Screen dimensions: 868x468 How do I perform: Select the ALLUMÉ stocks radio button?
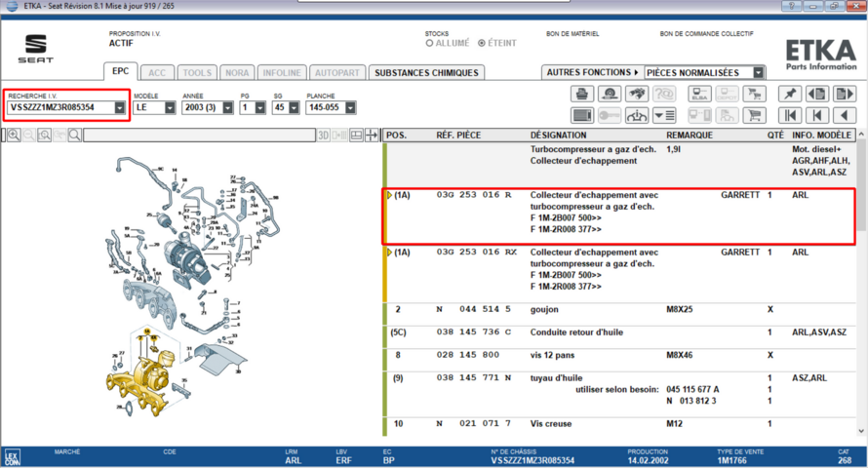pos(429,43)
